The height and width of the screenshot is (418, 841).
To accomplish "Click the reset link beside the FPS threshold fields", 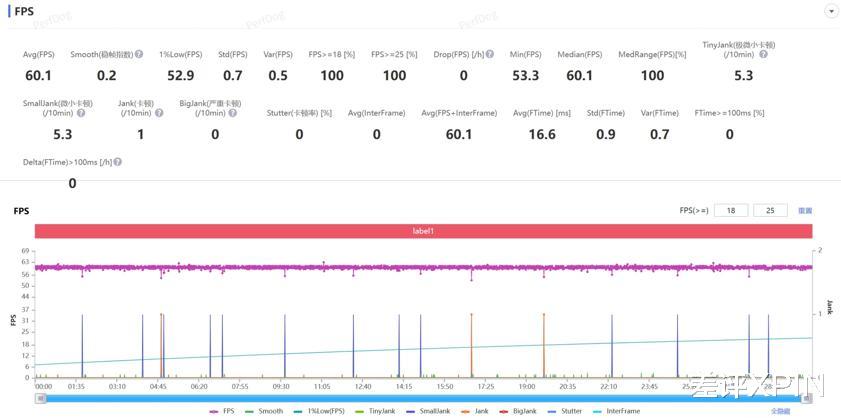I will pos(805,211).
